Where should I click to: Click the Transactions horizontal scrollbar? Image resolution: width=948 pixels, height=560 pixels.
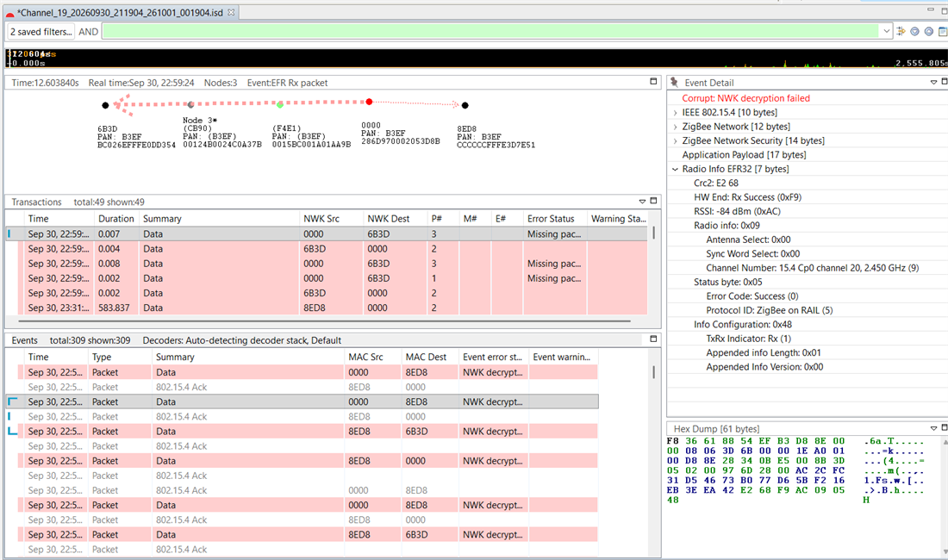click(x=324, y=320)
